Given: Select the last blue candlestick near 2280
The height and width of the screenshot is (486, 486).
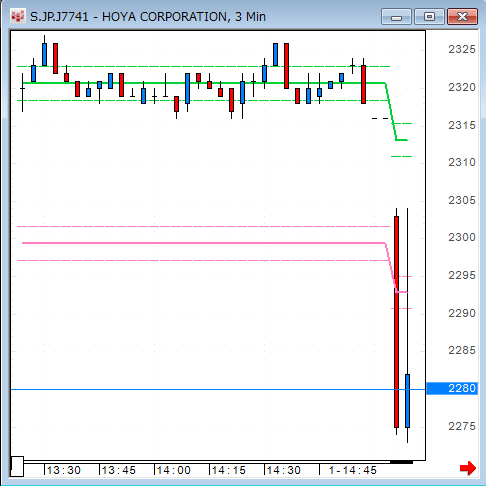Looking at the screenshot, I should point(407,401).
